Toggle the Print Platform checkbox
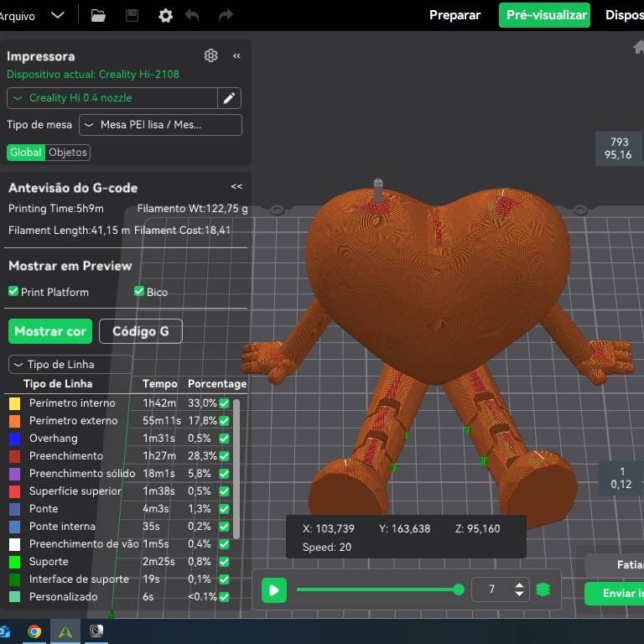 [x=13, y=291]
